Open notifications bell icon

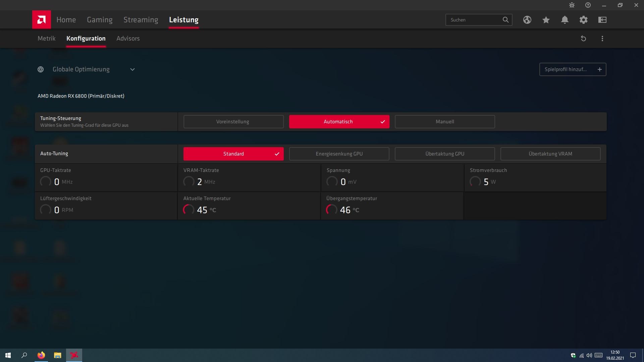coord(565,20)
